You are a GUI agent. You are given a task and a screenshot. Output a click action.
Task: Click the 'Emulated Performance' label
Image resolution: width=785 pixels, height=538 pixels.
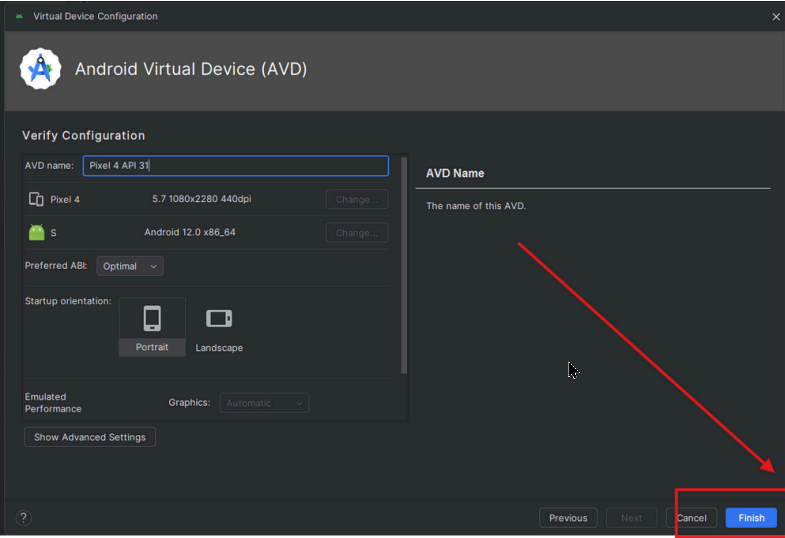53,403
